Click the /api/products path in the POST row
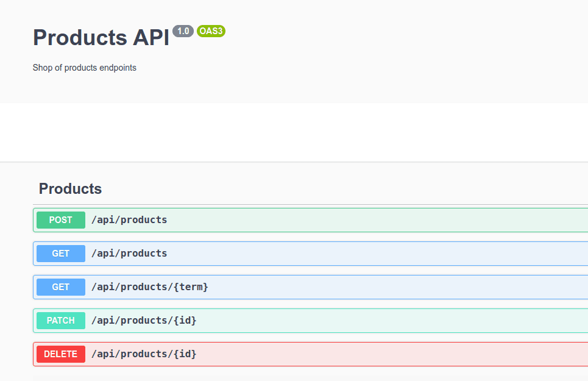 (x=129, y=220)
